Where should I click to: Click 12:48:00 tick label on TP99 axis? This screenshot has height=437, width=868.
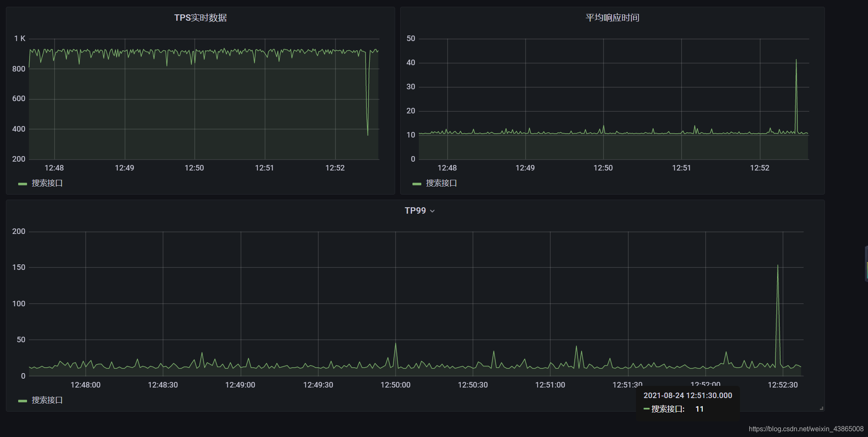85,385
